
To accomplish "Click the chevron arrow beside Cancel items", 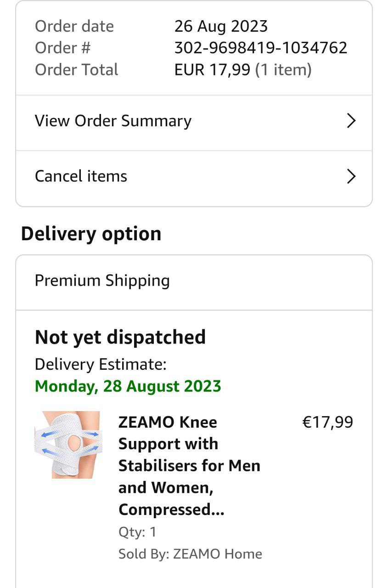I will pos(351,176).
